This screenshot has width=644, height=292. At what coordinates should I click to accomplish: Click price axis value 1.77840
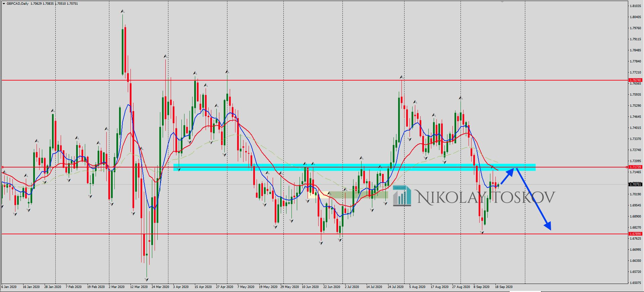(635, 61)
